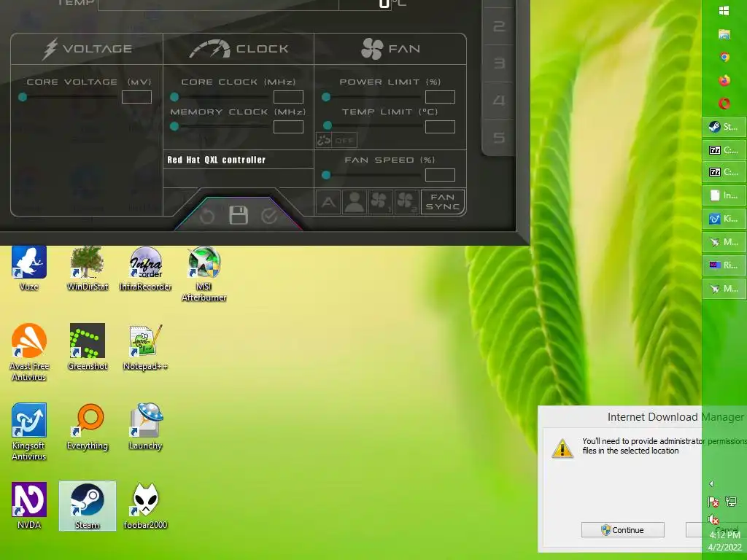The height and width of the screenshot is (560, 747).
Task: Open network status tray icon
Action: pos(731,502)
